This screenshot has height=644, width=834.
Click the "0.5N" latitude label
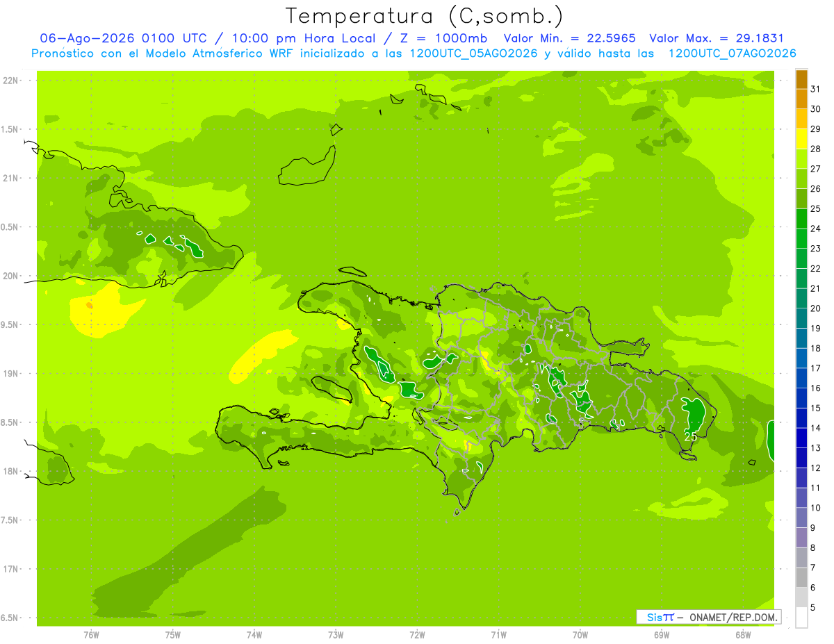(x=10, y=227)
